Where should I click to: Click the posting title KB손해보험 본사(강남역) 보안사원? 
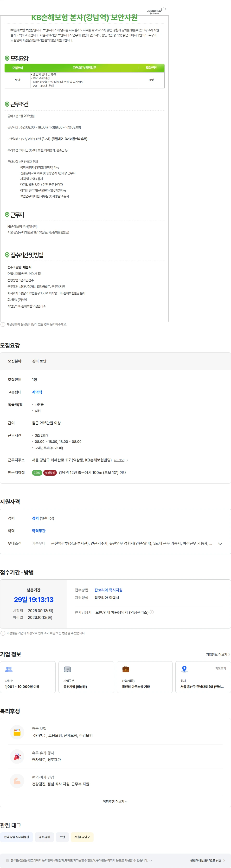click(84, 18)
